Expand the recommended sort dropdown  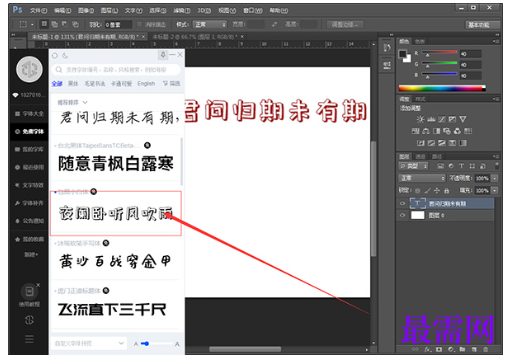point(73,102)
